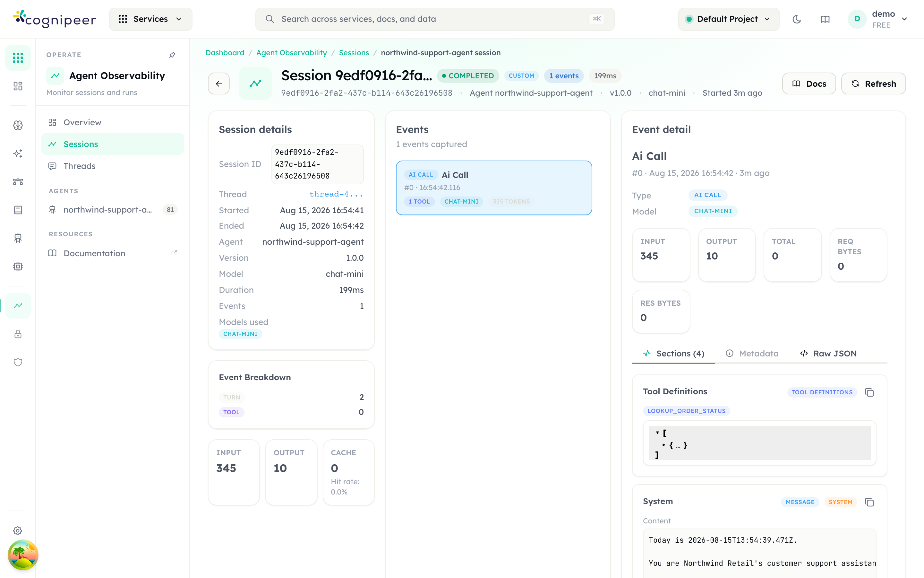Copy the Tool Definitions section
The width and height of the screenshot is (924, 578).
(x=869, y=392)
